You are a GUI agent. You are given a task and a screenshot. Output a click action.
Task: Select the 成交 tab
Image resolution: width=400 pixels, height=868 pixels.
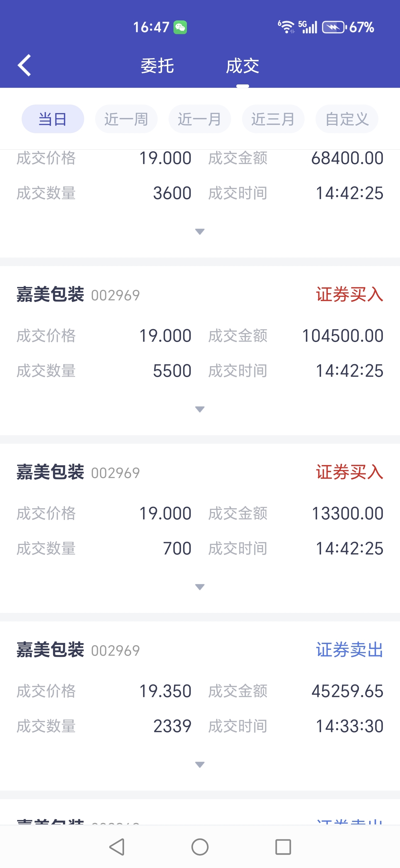[242, 66]
